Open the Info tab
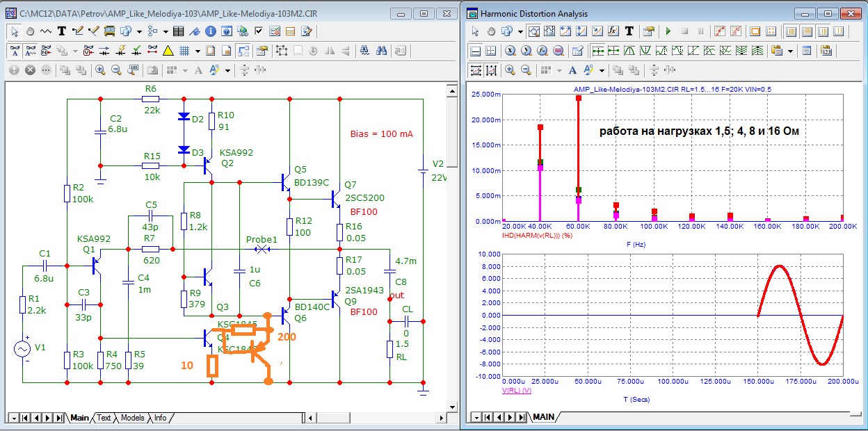Screen dimensions: 868x431 point(160,418)
